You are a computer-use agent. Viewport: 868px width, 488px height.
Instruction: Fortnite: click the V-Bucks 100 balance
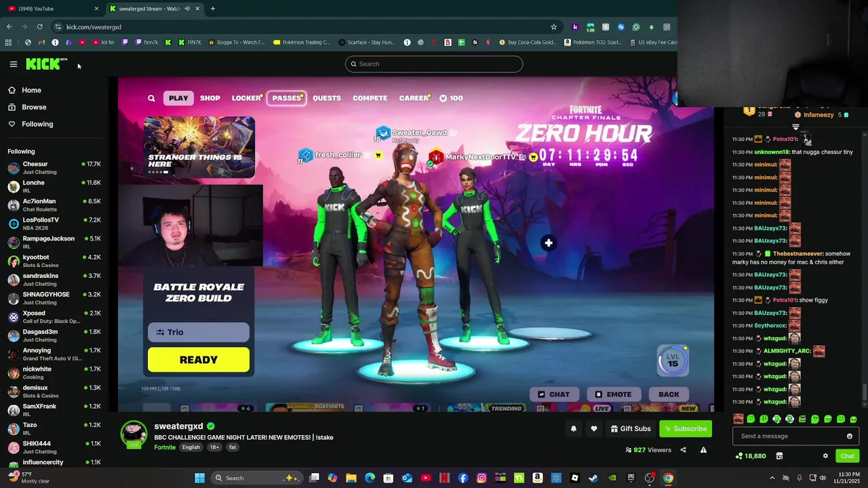pos(451,98)
